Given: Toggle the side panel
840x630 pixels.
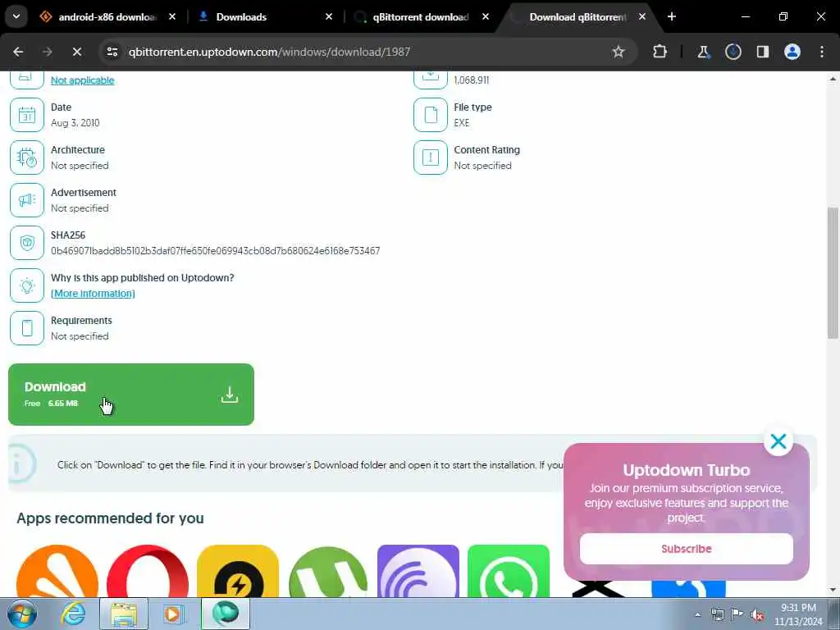Looking at the screenshot, I should coord(763,52).
